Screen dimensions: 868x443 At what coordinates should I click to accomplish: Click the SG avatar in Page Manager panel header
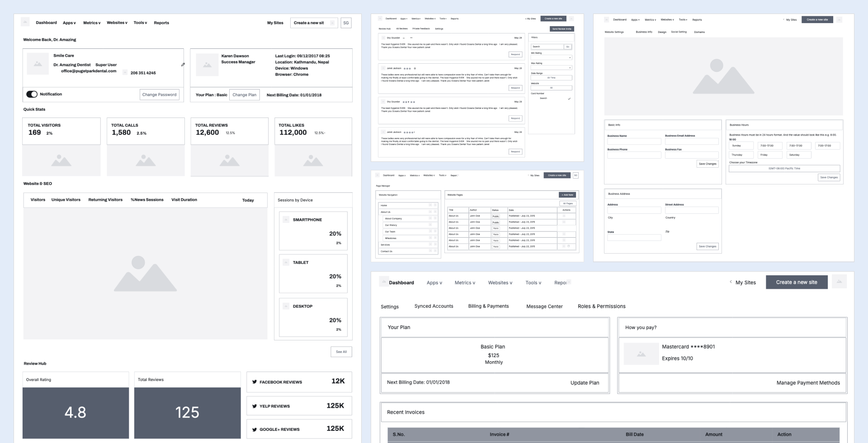pyautogui.click(x=576, y=175)
